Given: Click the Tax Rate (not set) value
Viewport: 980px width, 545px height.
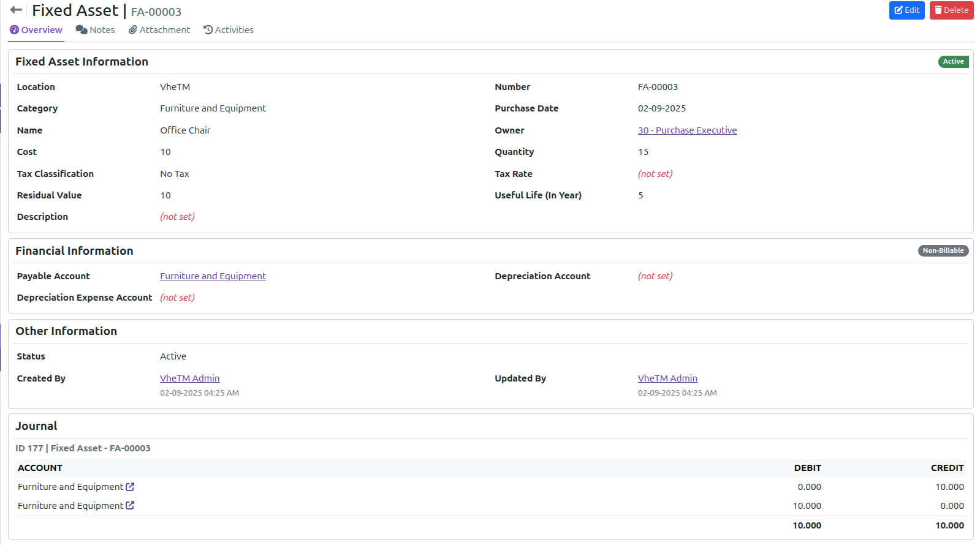Looking at the screenshot, I should [655, 174].
